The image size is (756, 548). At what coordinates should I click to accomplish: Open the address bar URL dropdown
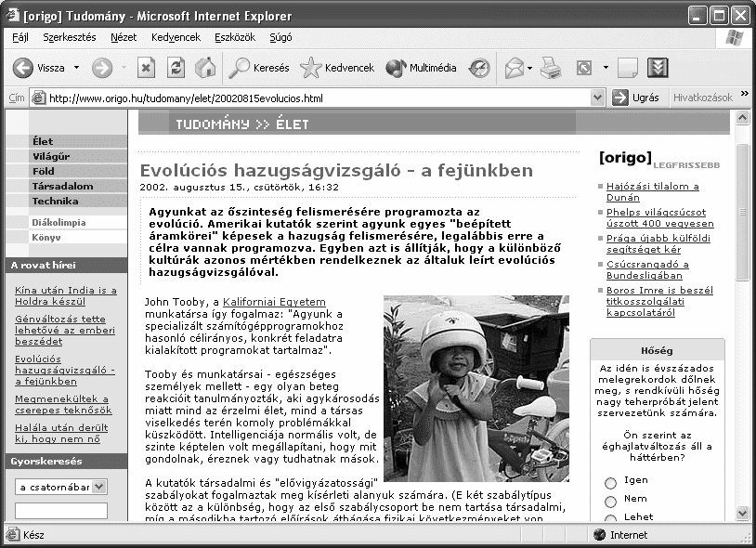pos(597,98)
